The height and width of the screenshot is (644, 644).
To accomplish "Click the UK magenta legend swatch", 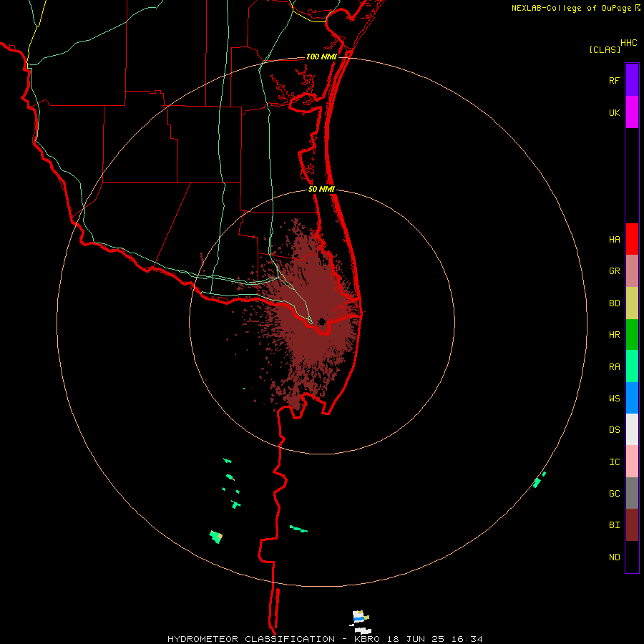I will click(x=632, y=112).
